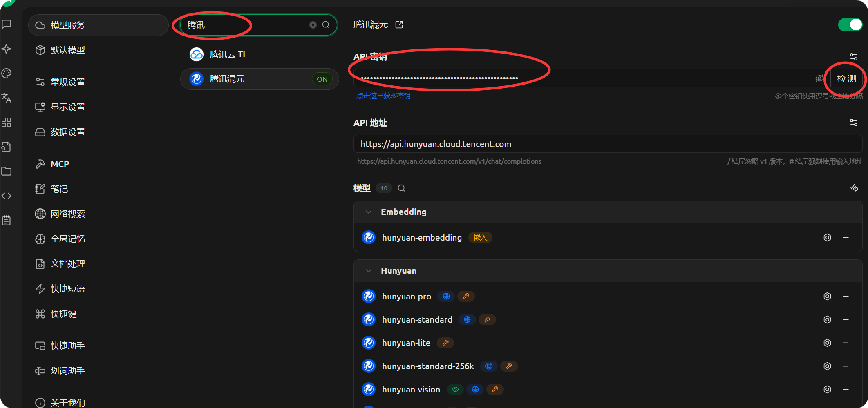Remove hunyuan-standard-256k with its minus icon
This screenshot has height=408, width=868.
click(x=846, y=366)
